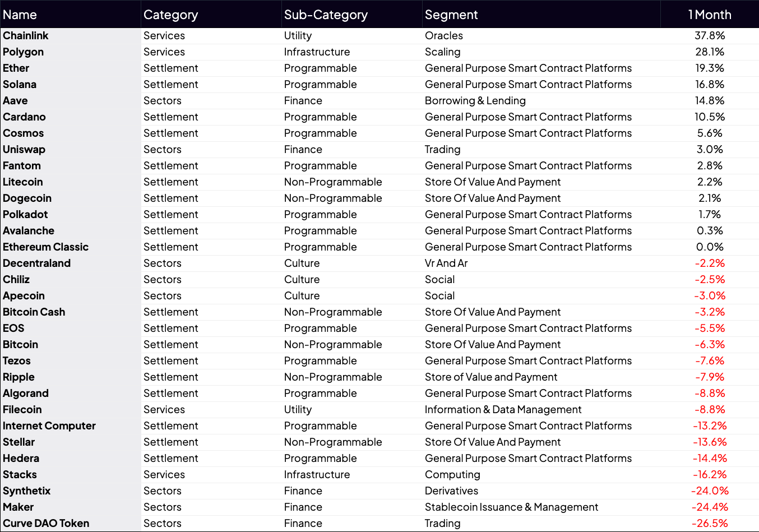This screenshot has height=532, width=759.
Task: Select the Category column header
Action: (x=170, y=15)
